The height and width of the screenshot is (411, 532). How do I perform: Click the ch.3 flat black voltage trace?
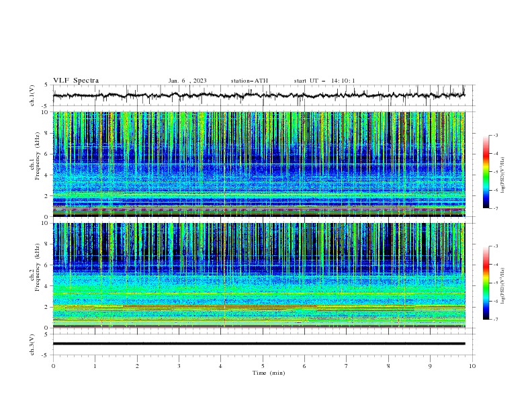259,344
